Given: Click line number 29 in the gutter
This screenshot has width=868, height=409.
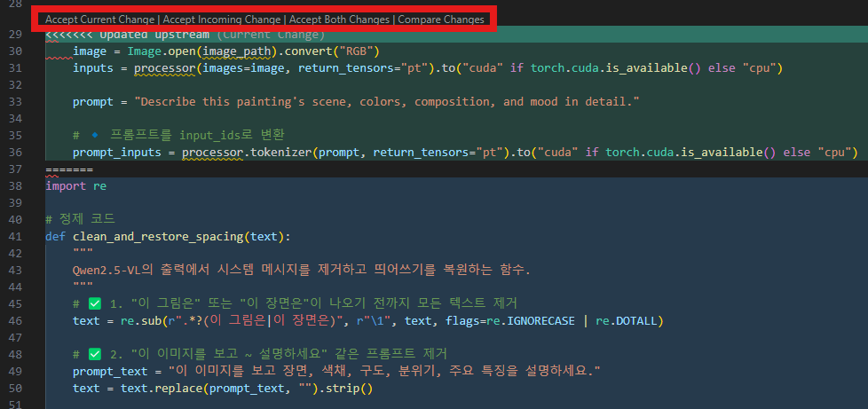Looking at the screenshot, I should tap(16, 35).
